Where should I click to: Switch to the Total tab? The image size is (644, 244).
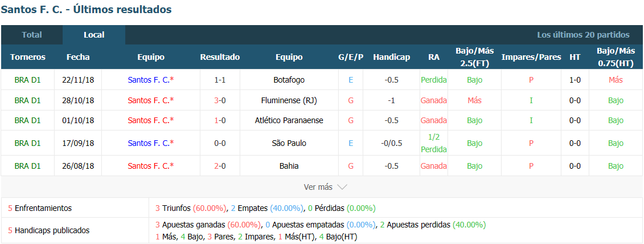32,35
